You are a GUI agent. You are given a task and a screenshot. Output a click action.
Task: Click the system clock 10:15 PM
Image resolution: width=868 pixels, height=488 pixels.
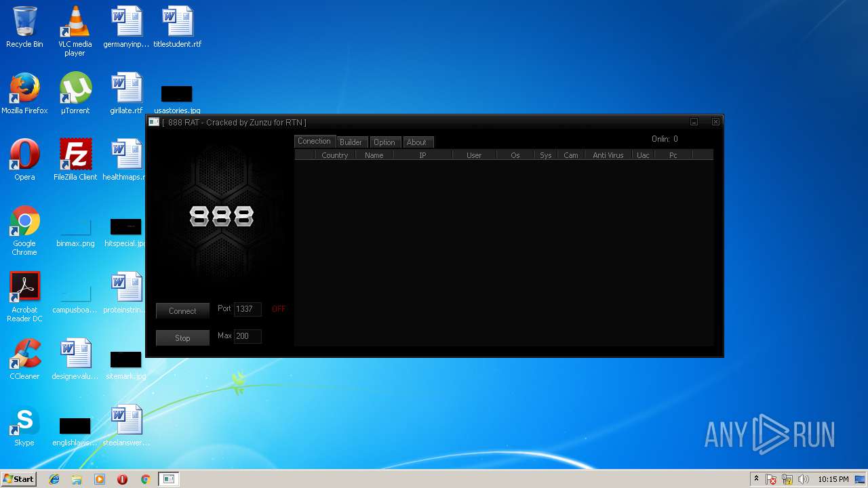click(x=833, y=479)
